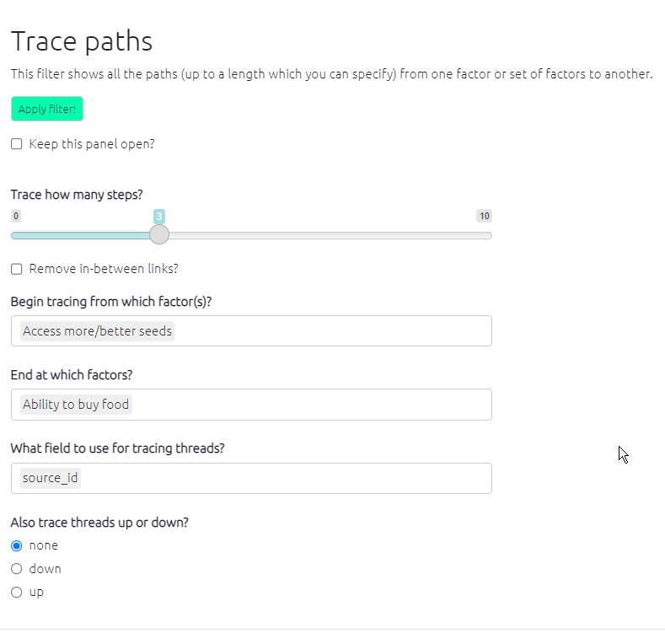
Task: Click the trace steps slider handle
Action: (x=159, y=235)
